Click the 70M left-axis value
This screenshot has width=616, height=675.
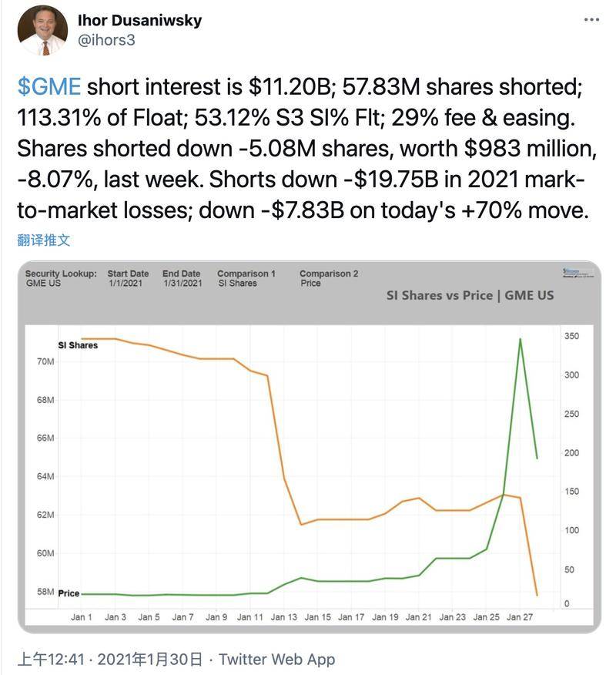pos(45,361)
